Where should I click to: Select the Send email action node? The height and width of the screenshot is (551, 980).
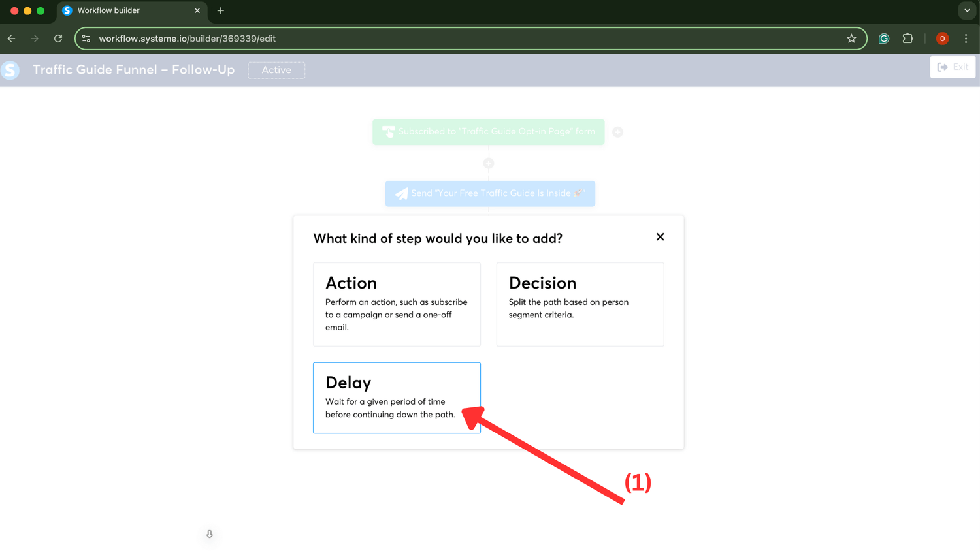click(x=490, y=193)
